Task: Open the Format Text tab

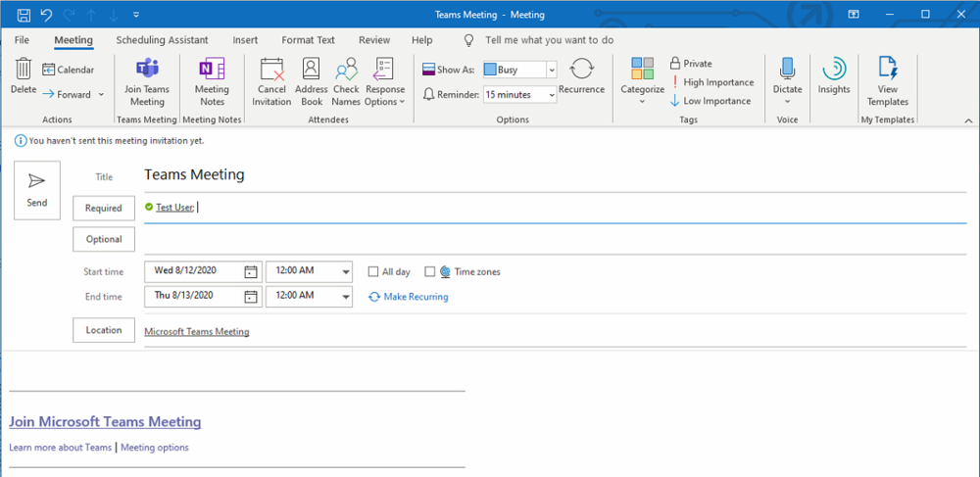Action: [308, 40]
